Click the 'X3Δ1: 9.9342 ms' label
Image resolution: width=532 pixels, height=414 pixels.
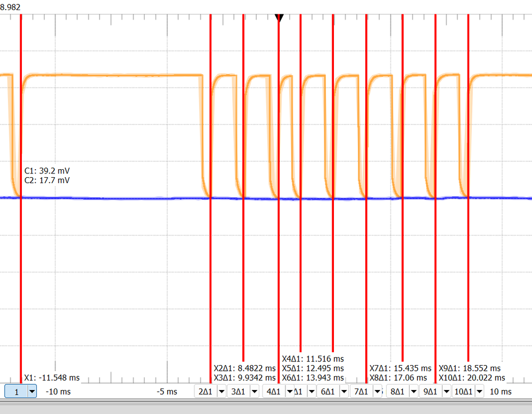point(244,378)
